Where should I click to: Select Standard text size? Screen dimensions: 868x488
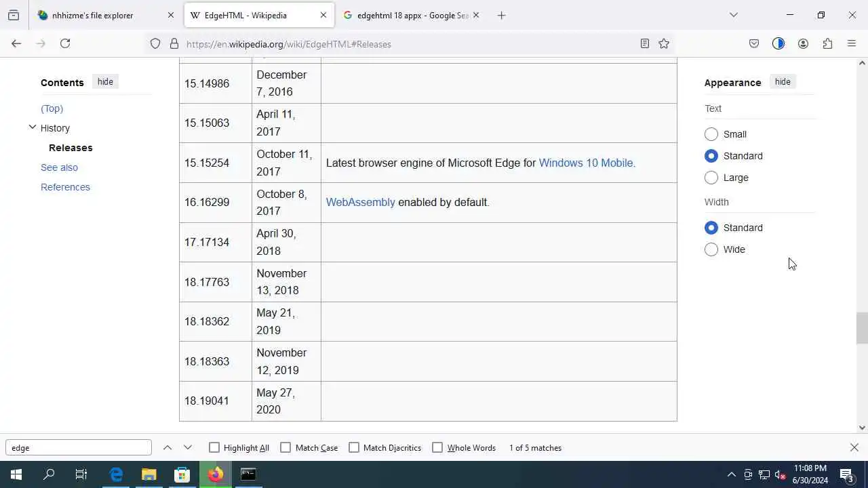[711, 156]
